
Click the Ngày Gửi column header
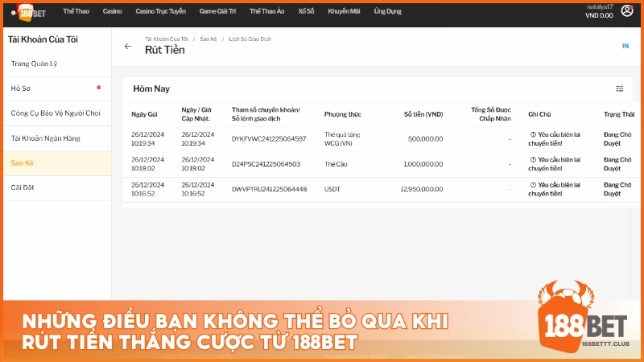(144, 114)
